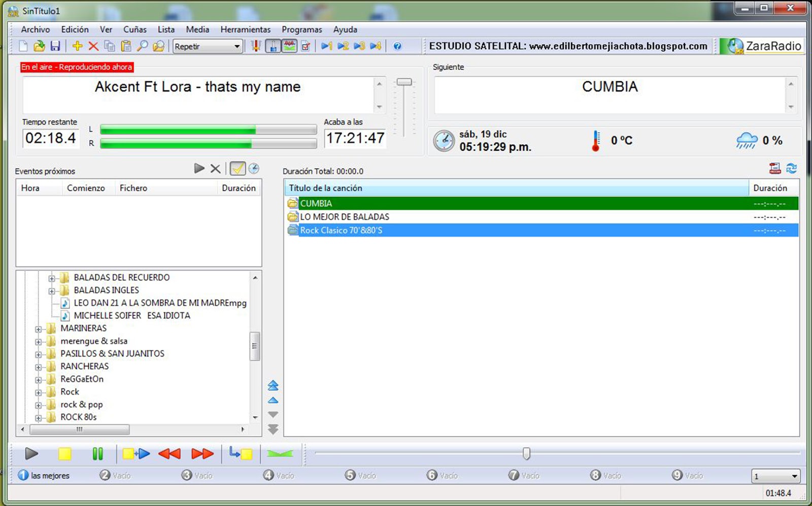Image resolution: width=812 pixels, height=506 pixels.
Task: Visit the ESTUDIO SATELITAL blog link
Action: (568, 46)
